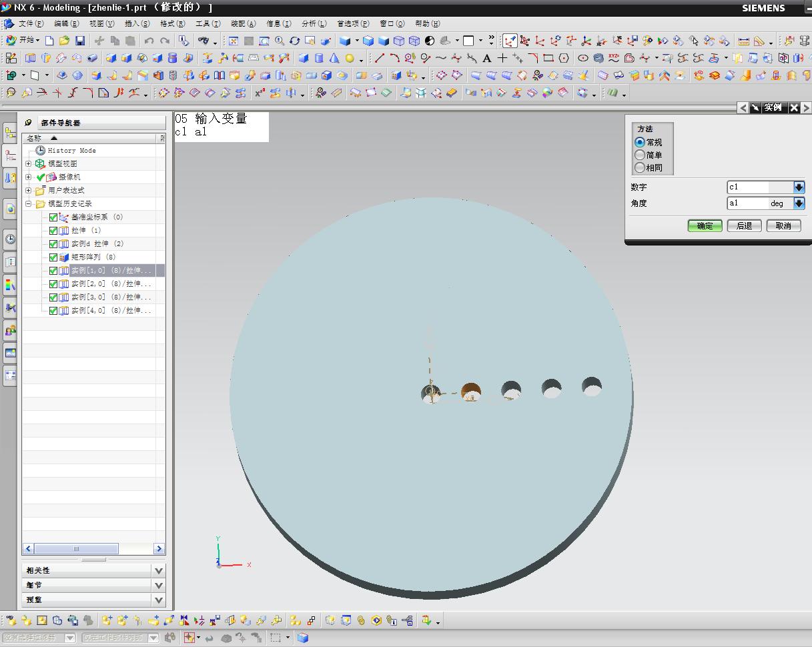Click the Sphere primitive icon

350,58
